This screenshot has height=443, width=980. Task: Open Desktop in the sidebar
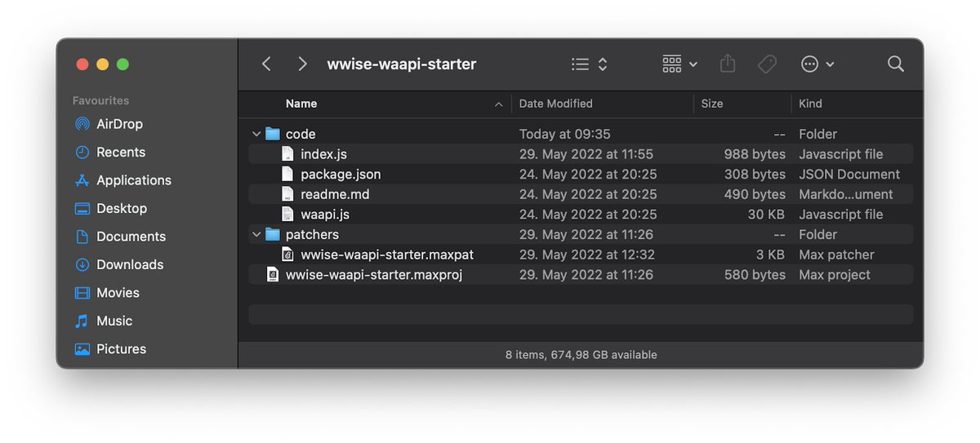click(122, 208)
